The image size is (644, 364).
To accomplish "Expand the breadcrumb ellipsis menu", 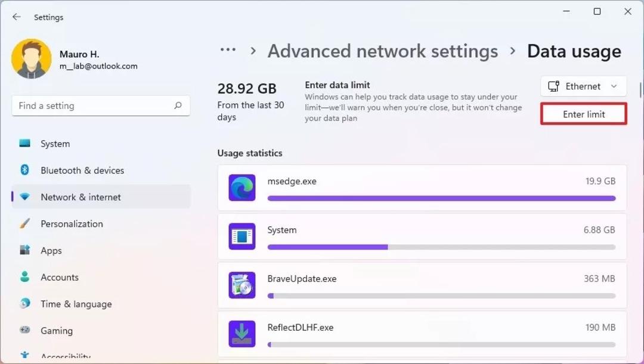I will click(x=228, y=50).
